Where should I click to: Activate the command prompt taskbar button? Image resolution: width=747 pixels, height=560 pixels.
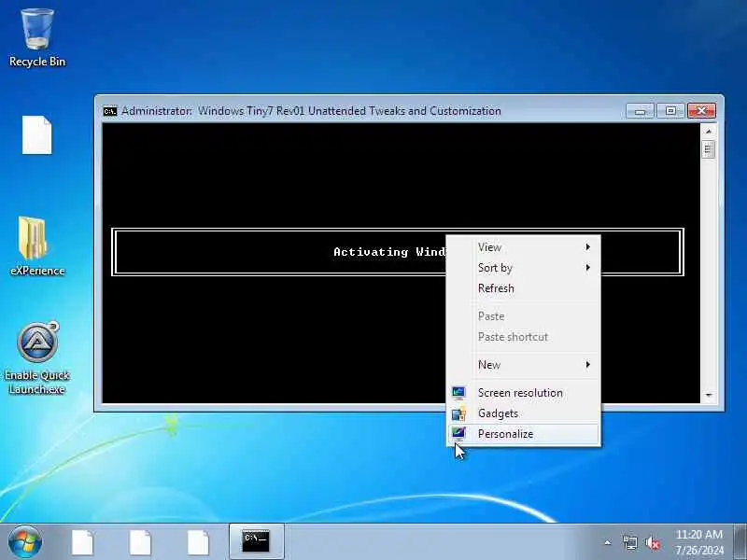pos(256,542)
